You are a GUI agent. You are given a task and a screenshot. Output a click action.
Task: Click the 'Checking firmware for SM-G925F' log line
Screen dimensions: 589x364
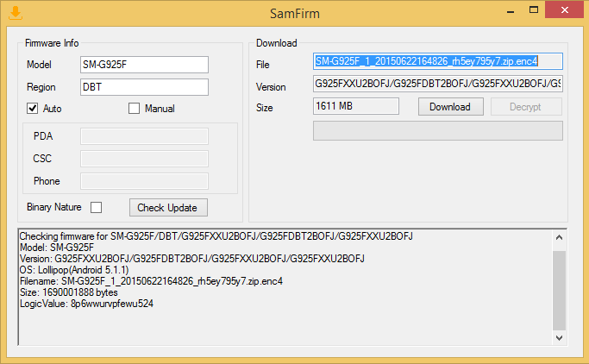(x=216, y=236)
